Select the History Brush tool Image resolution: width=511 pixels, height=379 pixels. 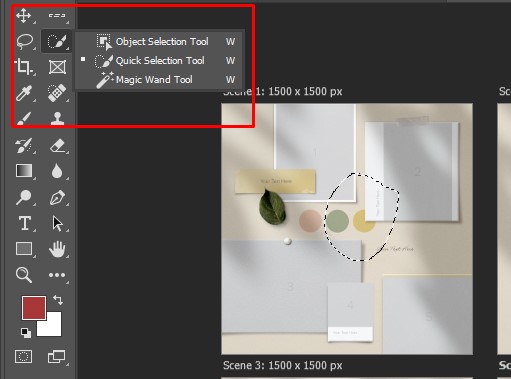point(24,146)
